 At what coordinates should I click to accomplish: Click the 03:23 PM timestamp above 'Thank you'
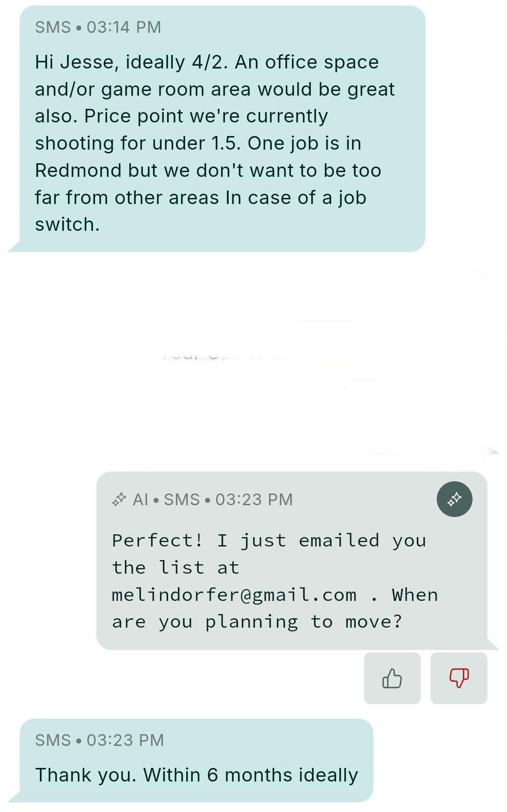point(125,740)
